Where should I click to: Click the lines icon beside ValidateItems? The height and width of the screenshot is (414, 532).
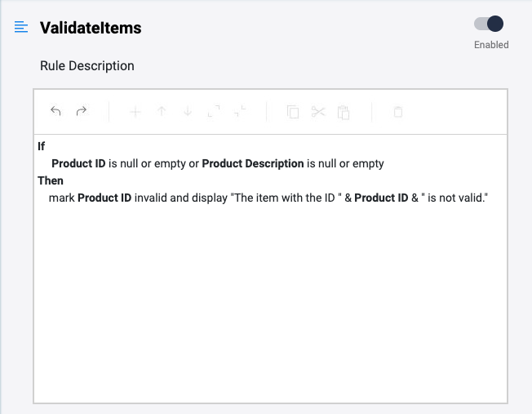[21, 28]
